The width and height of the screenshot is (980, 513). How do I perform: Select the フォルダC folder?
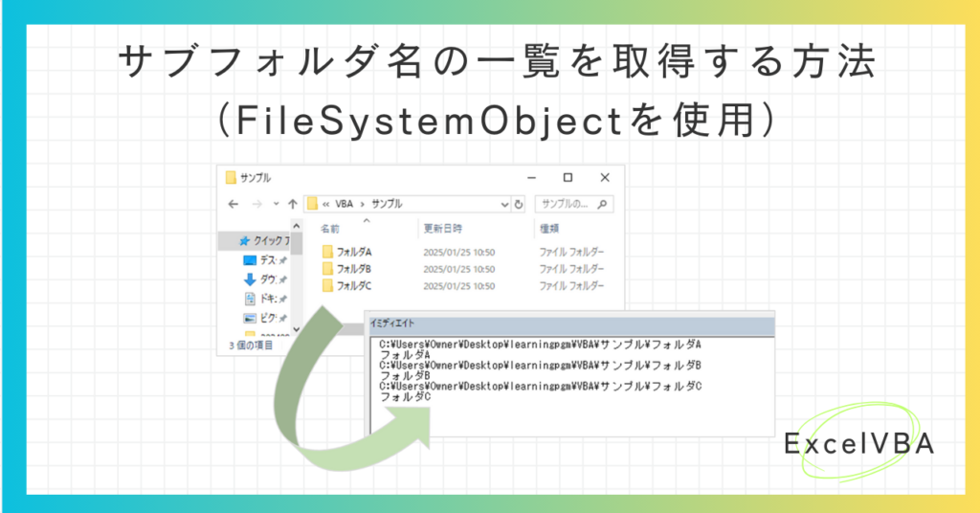pos(346,285)
